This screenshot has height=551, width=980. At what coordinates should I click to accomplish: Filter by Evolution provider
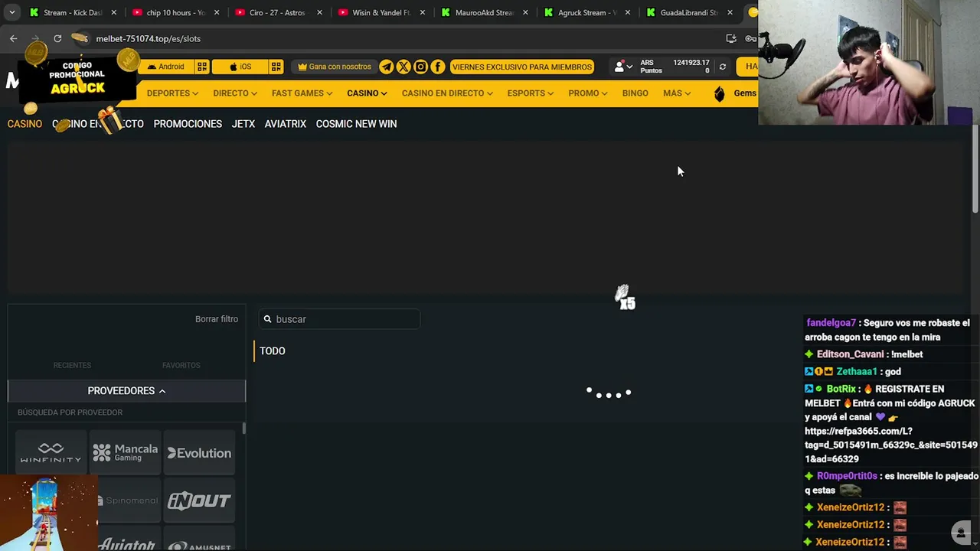[x=199, y=453]
